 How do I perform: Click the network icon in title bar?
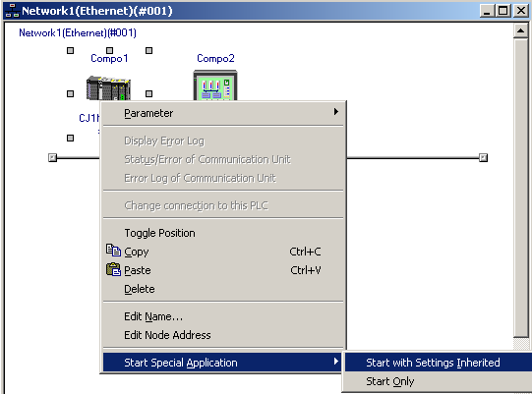[12, 11]
